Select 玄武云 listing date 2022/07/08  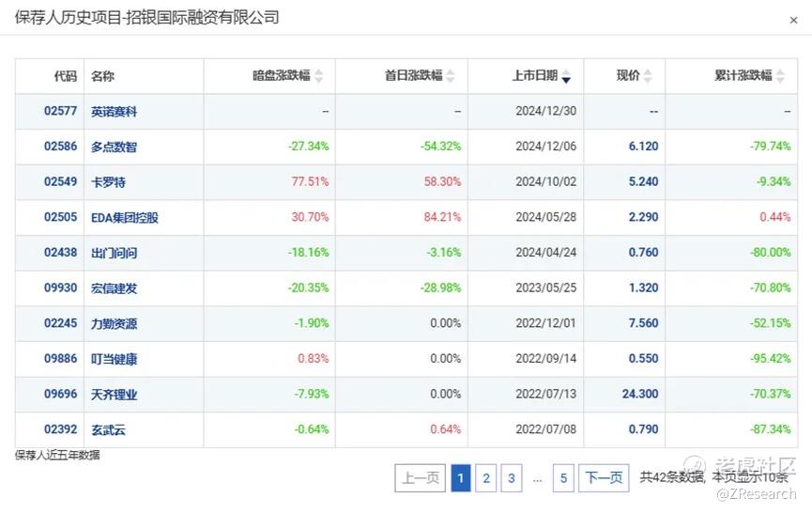pyautogui.click(x=545, y=429)
